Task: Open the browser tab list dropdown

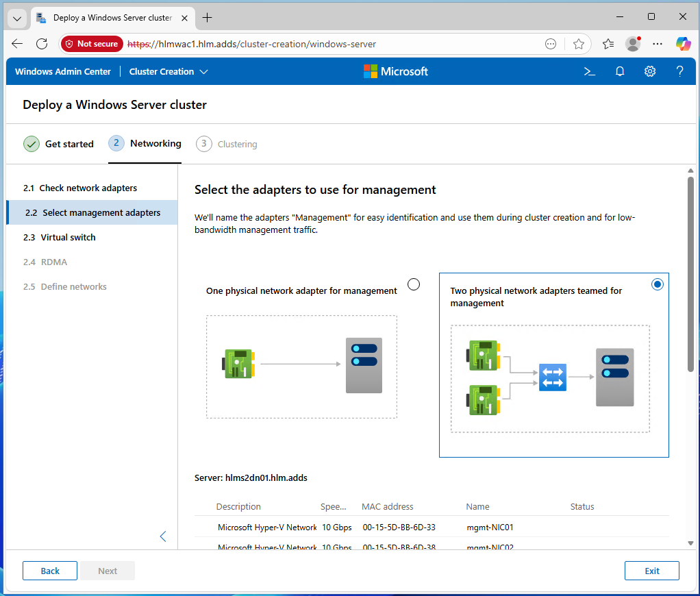Action: (17, 18)
